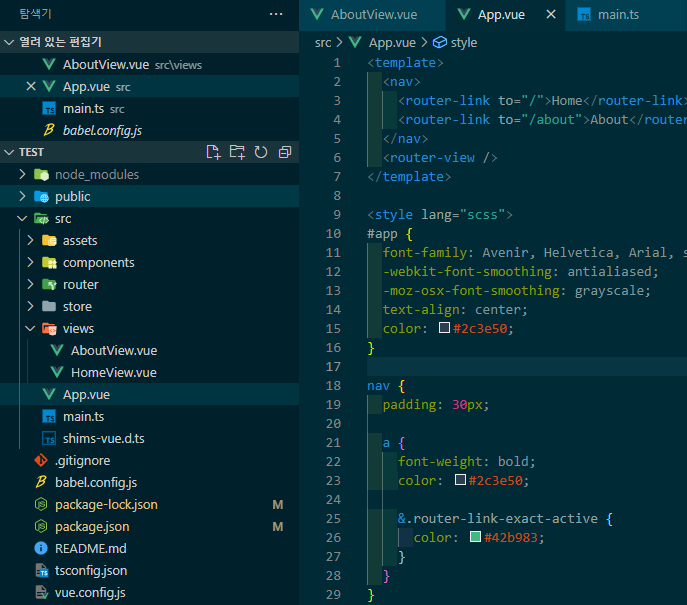Click the router folder icon
This screenshot has height=605, width=687.
coord(49,284)
